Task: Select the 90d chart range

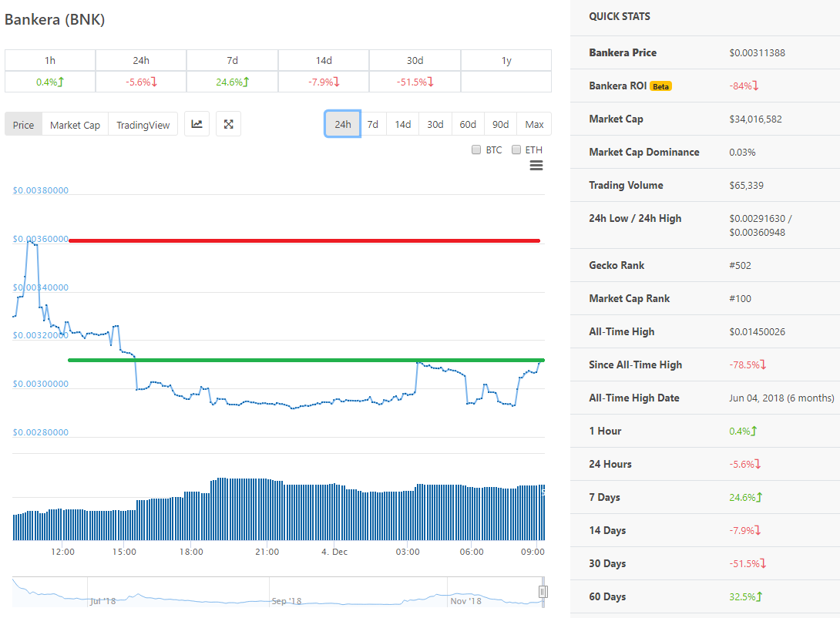Action: pos(500,124)
